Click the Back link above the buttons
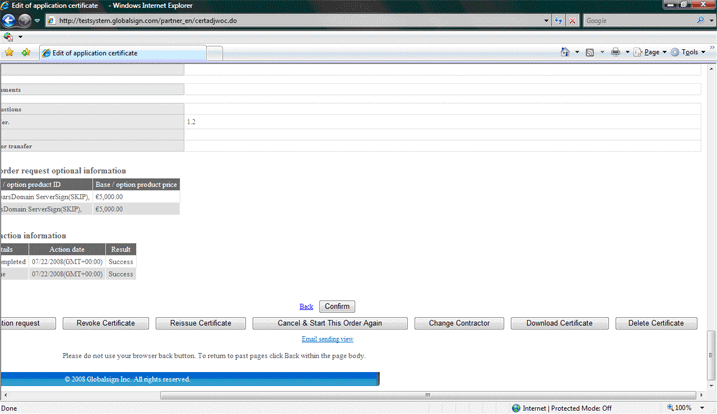Image resolution: width=717 pixels, height=414 pixels. point(306,306)
